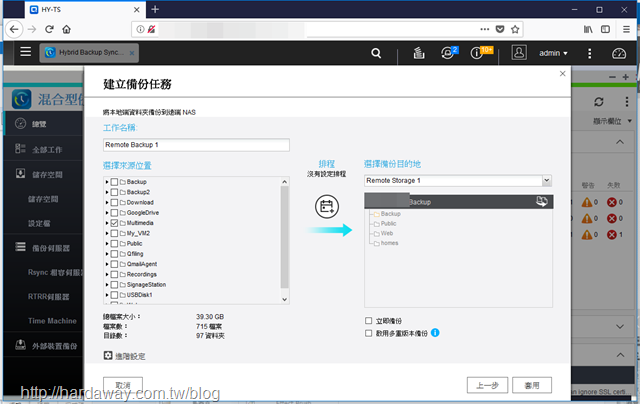Check the Backup2 source folder
Screen dimensions: 640x404
coord(114,192)
